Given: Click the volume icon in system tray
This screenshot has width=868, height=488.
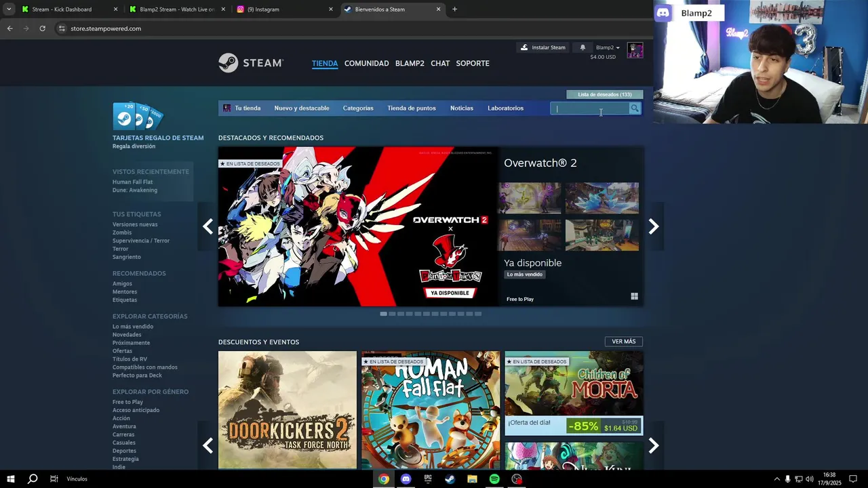Looking at the screenshot, I should pos(809,479).
